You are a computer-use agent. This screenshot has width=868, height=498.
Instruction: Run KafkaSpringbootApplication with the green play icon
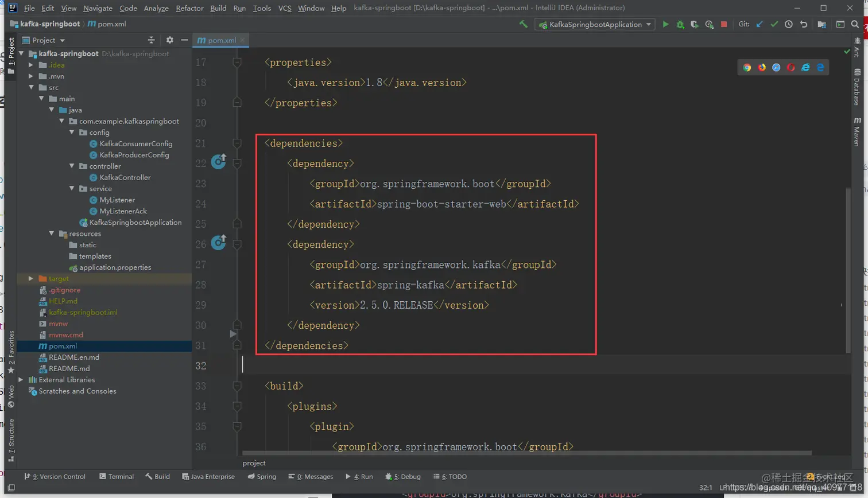coord(665,24)
